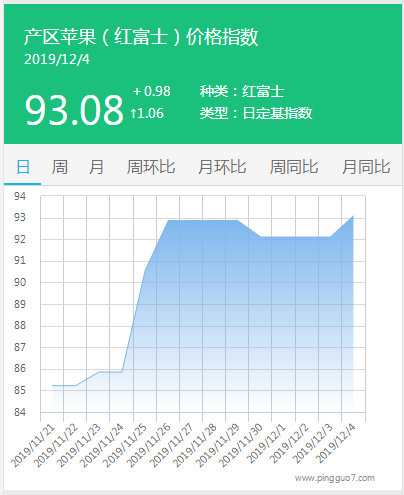Click y-axis label 90
This screenshot has height=495, width=404.
(x=20, y=282)
